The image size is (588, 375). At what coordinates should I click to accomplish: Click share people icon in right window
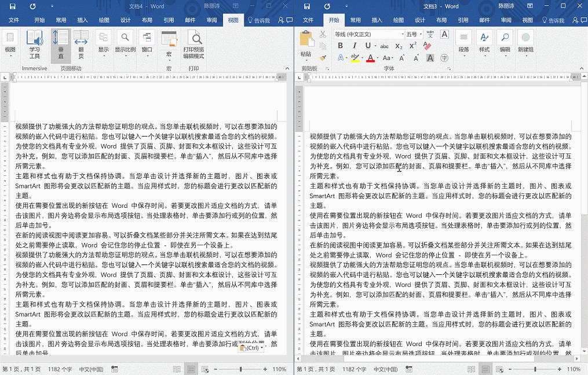[575, 20]
